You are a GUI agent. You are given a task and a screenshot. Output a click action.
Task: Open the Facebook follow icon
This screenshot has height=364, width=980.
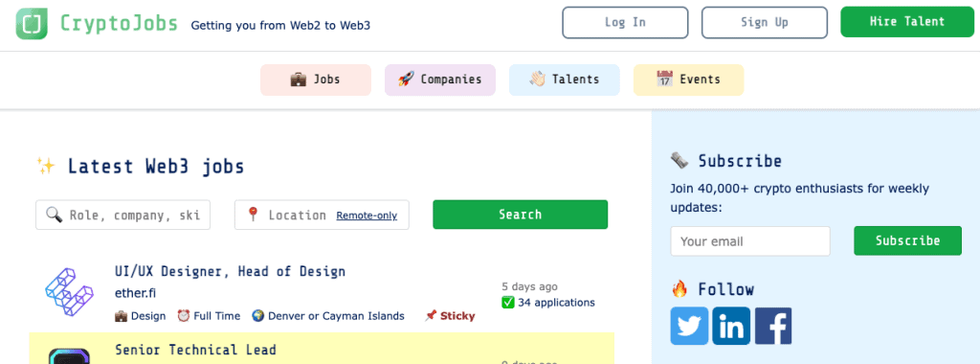[x=773, y=326]
